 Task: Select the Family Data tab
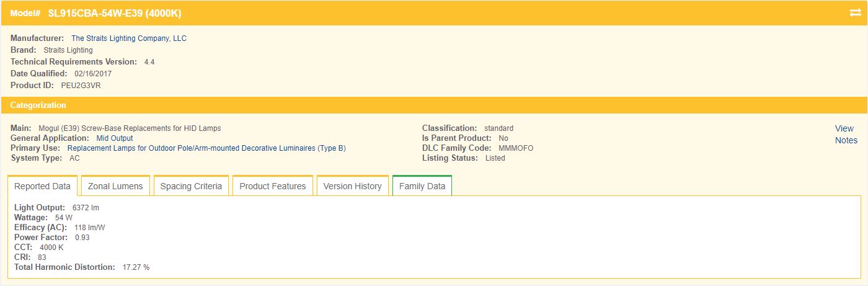click(422, 186)
